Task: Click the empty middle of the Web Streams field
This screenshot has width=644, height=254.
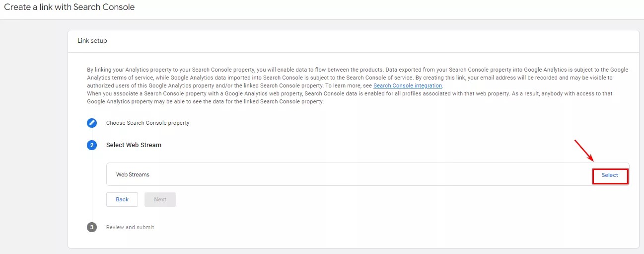Action: tap(367, 174)
